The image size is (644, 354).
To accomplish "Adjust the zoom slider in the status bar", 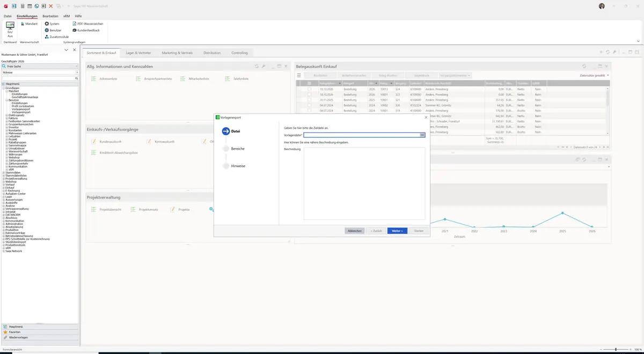I will pyautogui.click(x=616, y=349).
